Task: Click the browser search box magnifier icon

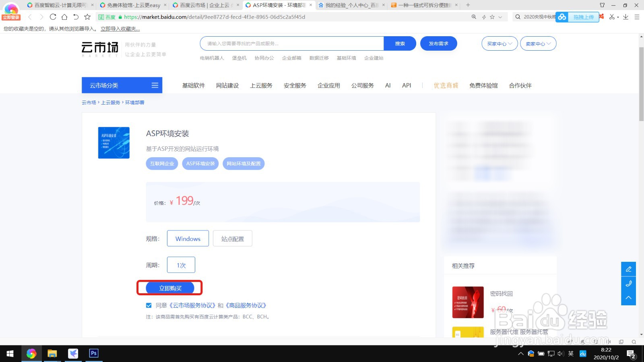Action: [x=518, y=17]
